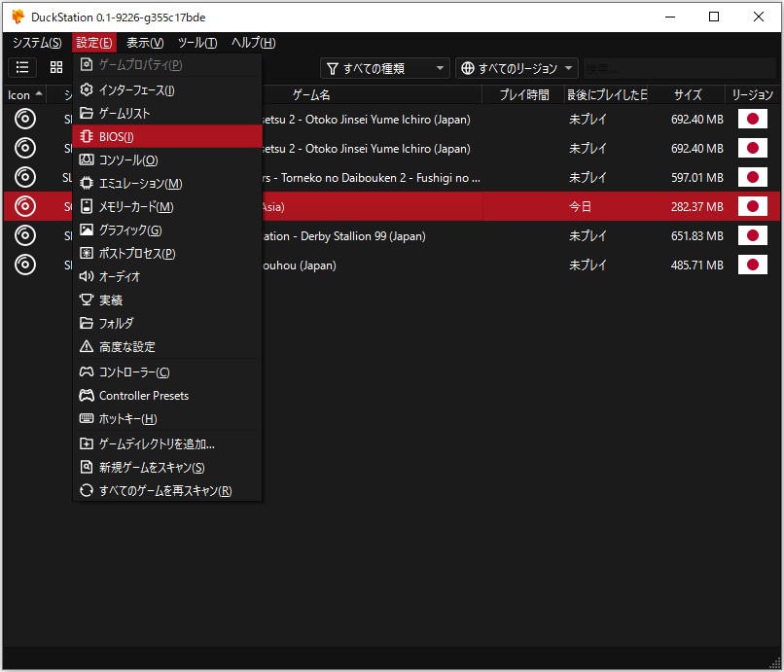
Task: Expand the すべてのリージョン region dropdown
Action: tap(517, 68)
